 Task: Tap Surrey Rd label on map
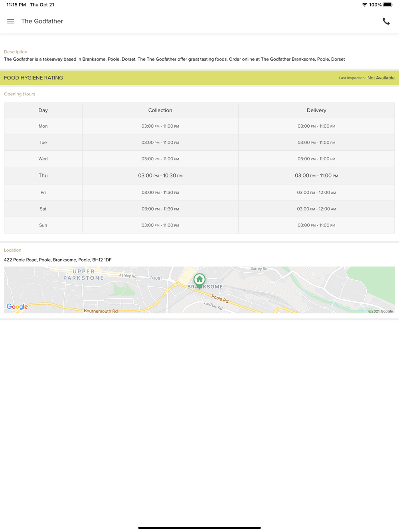click(259, 269)
